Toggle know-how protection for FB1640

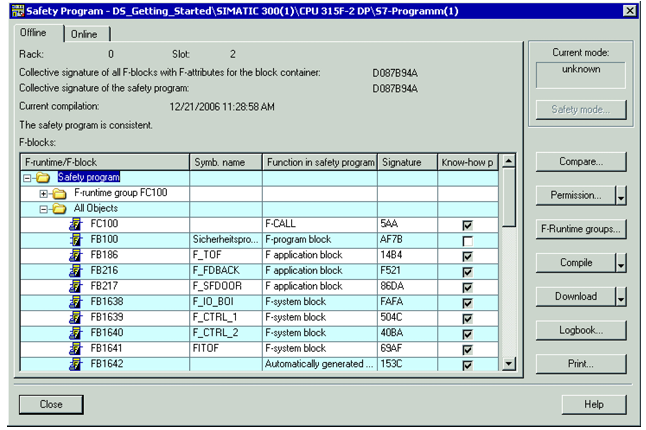pos(467,334)
